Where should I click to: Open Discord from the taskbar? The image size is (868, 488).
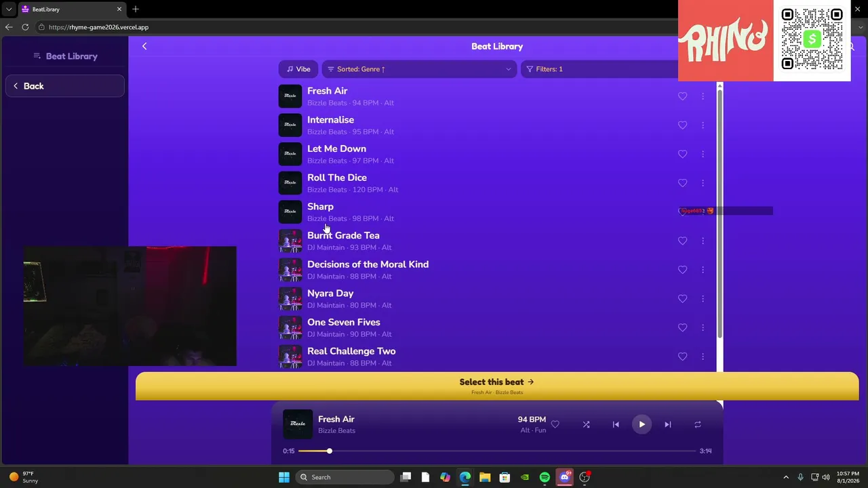click(x=564, y=477)
